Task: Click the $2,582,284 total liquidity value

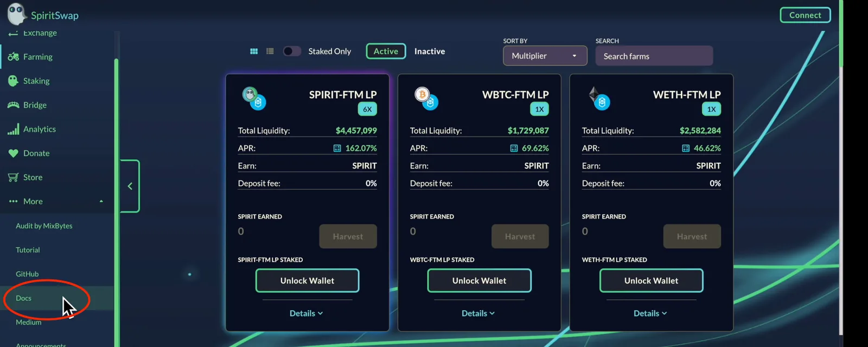Action: coord(700,131)
